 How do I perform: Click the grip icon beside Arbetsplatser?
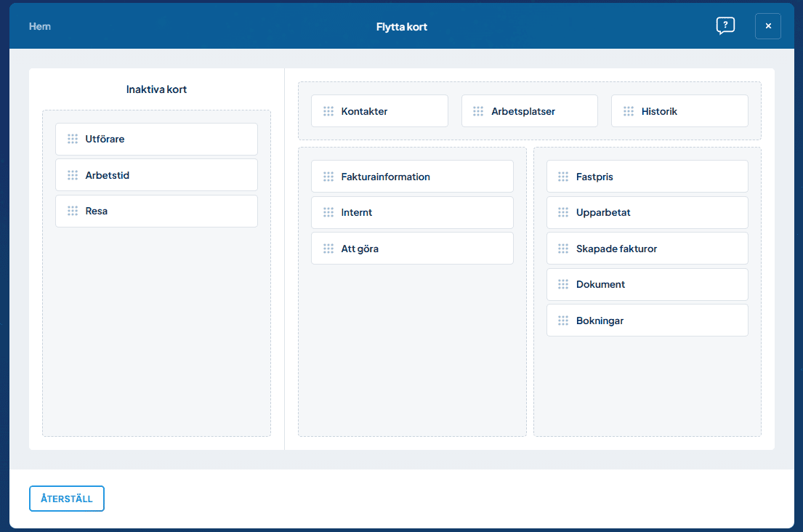[x=478, y=111]
